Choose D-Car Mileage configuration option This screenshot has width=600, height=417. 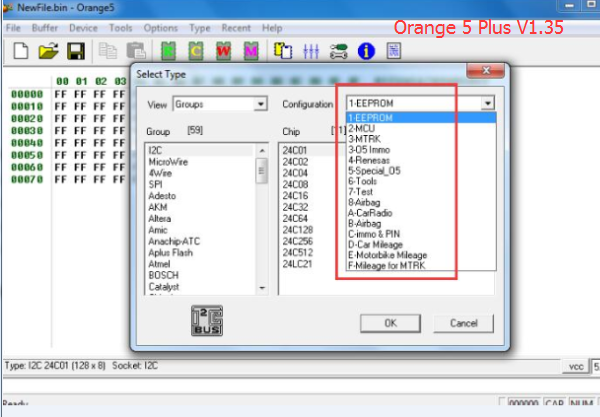pyautogui.click(x=379, y=243)
